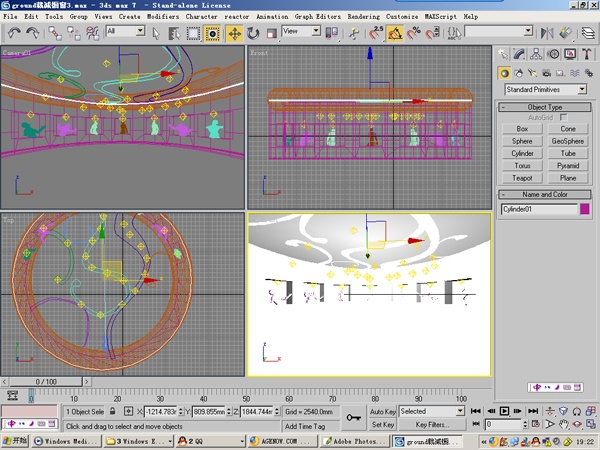Open the Mirror Selected Objects tool
The height and width of the screenshot is (450, 600).
pyautogui.click(x=547, y=33)
